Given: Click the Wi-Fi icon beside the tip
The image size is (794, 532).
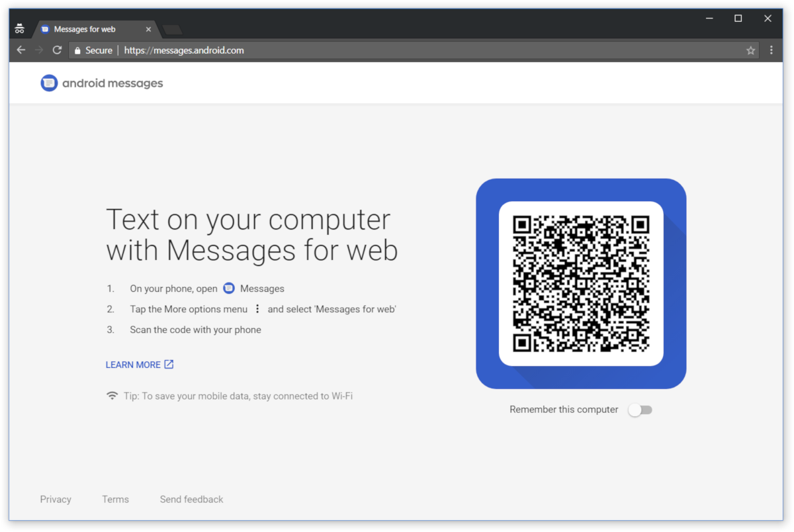Looking at the screenshot, I should (x=112, y=396).
